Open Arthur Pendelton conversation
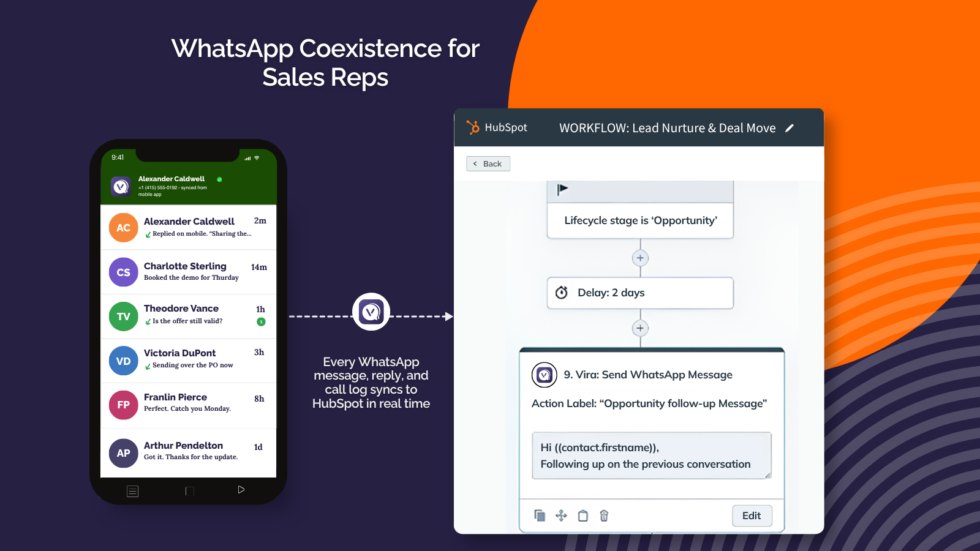Screen dimensions: 980x551 pos(189,452)
